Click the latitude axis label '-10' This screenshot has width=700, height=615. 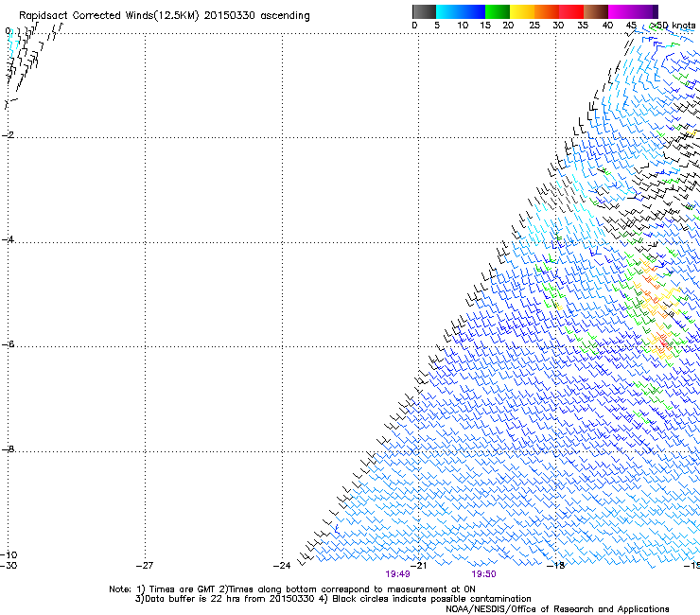(9, 554)
